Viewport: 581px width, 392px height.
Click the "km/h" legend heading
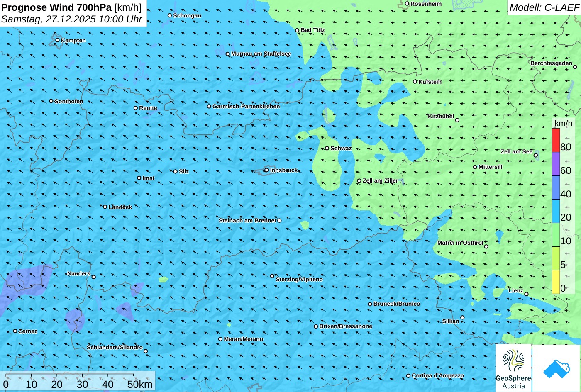point(563,124)
